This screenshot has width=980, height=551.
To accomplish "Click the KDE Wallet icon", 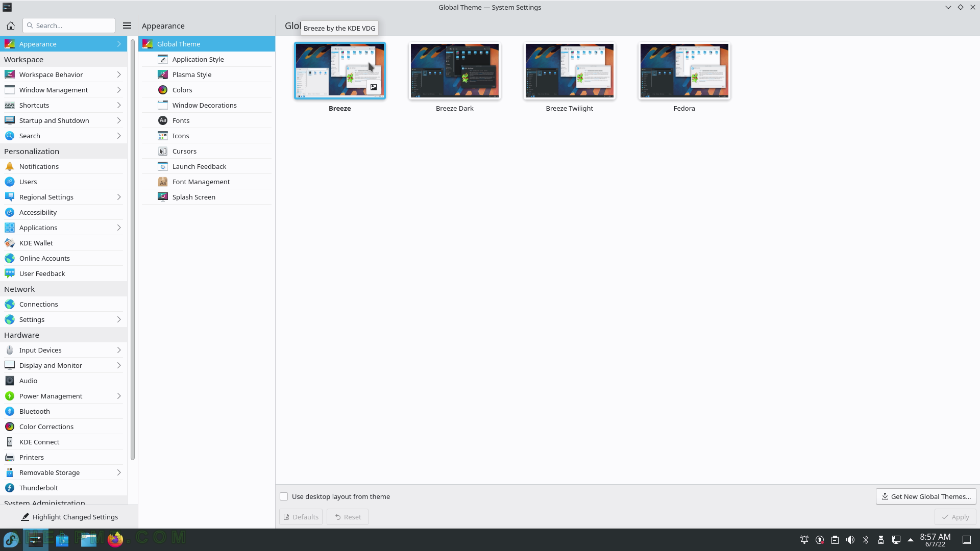I will tap(10, 243).
